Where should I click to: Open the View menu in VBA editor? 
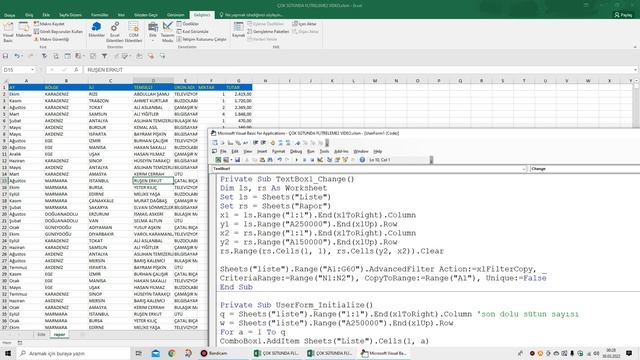point(248,151)
